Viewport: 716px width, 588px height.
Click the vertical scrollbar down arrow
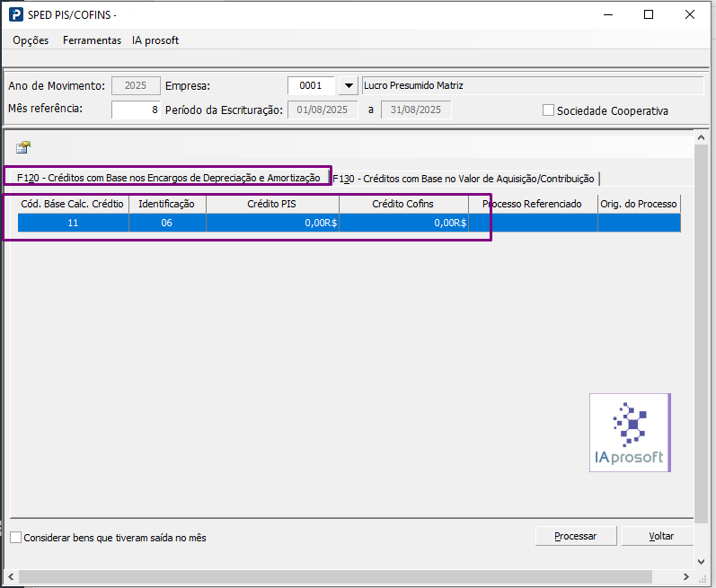[x=701, y=562]
